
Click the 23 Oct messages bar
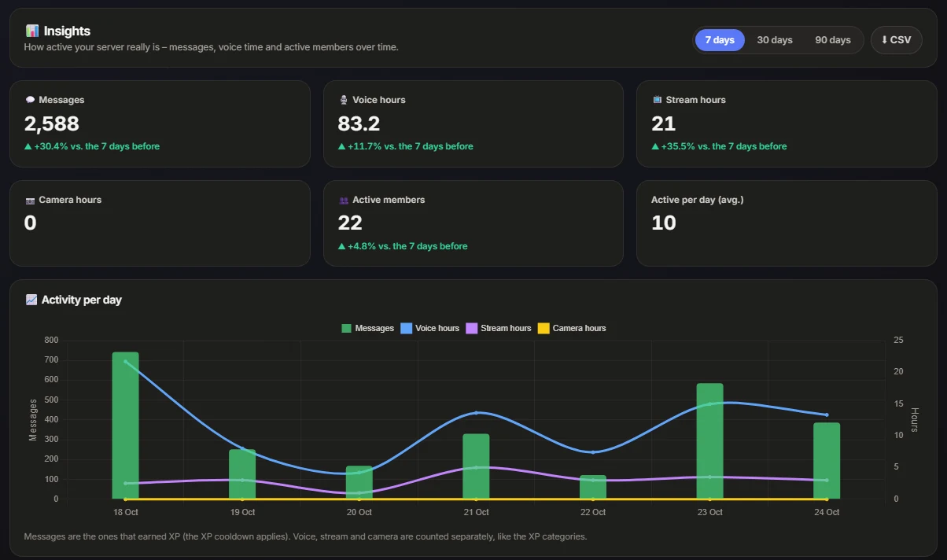click(x=709, y=441)
